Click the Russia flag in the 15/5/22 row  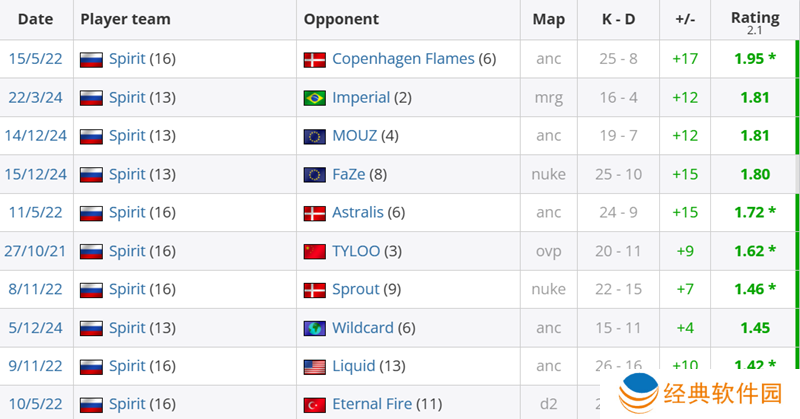(x=91, y=60)
